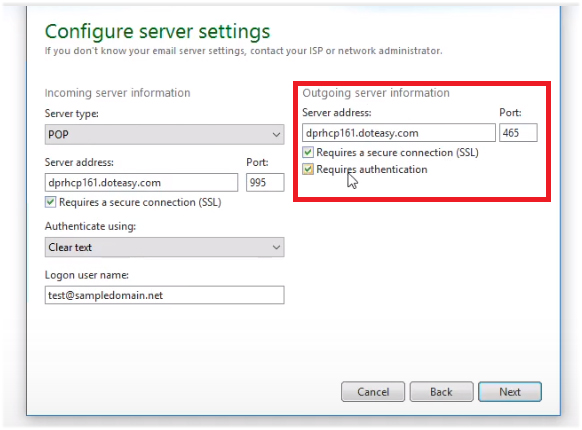Open the Server type POP dropdown
Image resolution: width=582 pixels, height=430 pixels.
pyautogui.click(x=164, y=134)
